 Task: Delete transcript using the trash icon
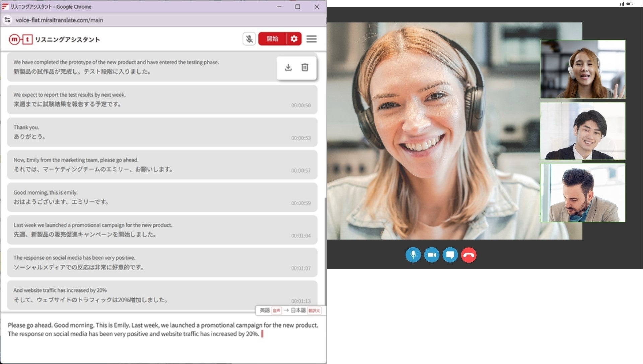305,68
